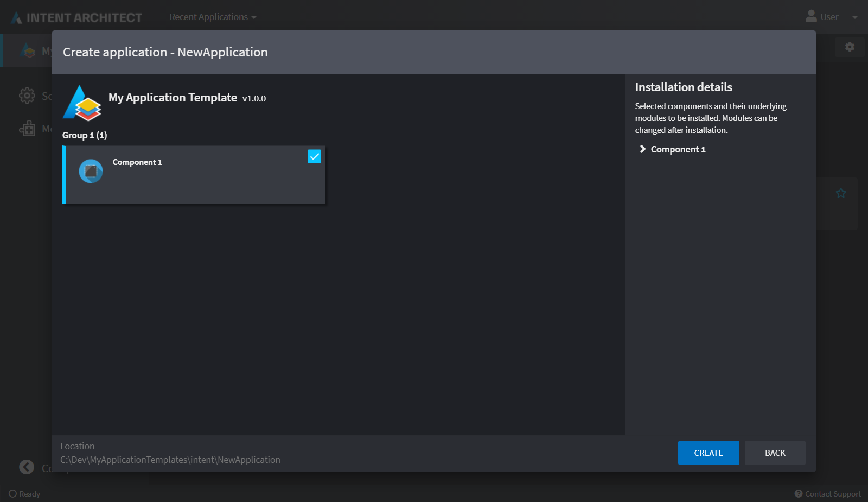
Task: Click the CREATE button
Action: tap(709, 453)
